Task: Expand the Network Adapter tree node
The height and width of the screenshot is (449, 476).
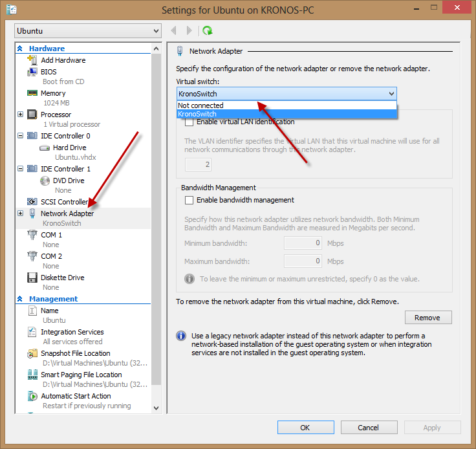Action: (x=20, y=214)
